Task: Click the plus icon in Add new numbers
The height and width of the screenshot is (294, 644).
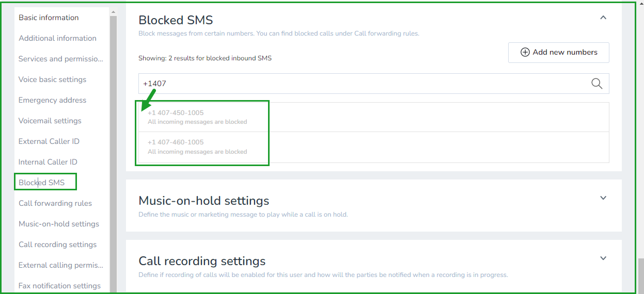Action: tap(525, 52)
